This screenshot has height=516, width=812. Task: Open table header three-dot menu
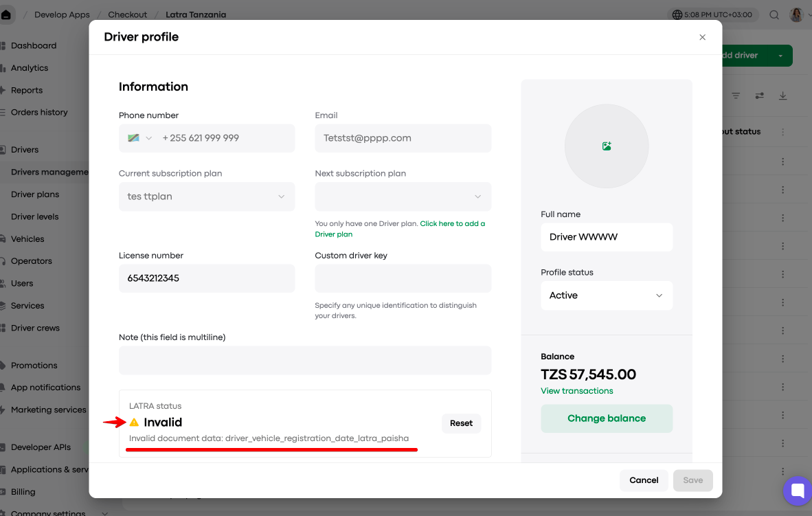click(783, 132)
